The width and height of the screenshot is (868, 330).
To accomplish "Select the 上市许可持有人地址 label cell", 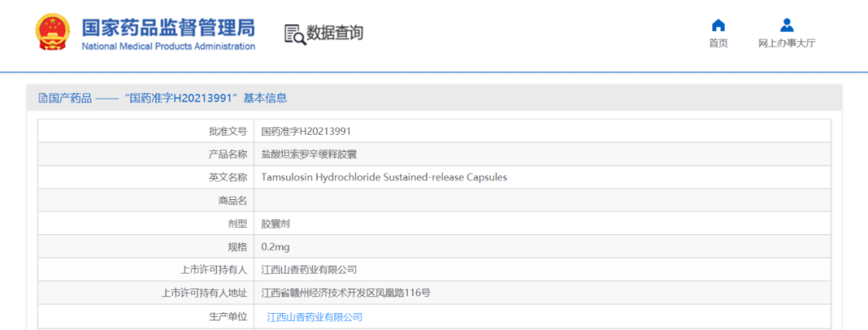I will tap(145, 293).
